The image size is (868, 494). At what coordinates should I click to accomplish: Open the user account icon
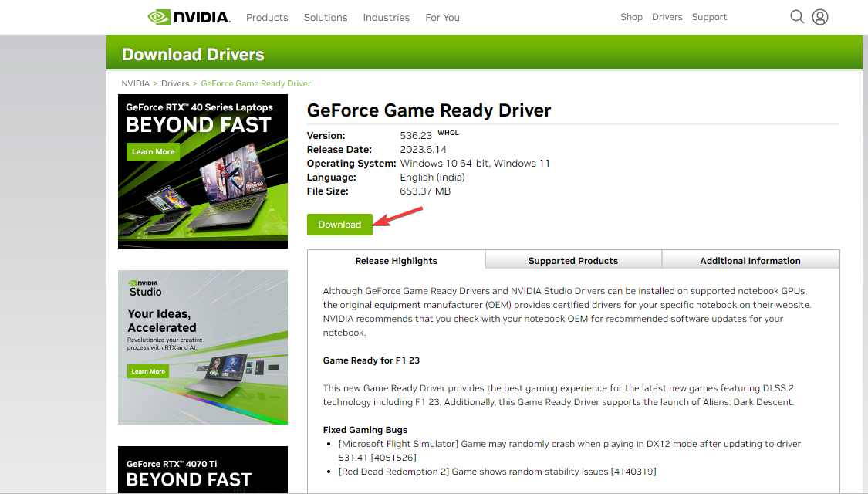click(x=820, y=17)
